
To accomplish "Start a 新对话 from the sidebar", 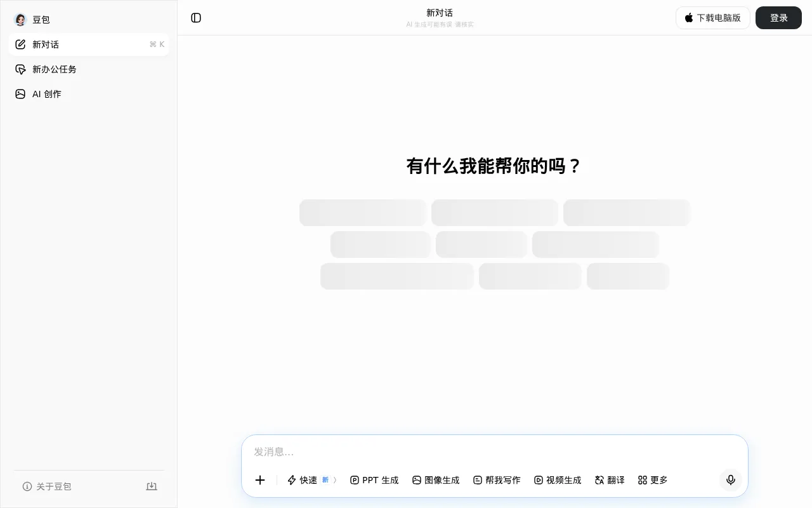I will click(x=89, y=44).
